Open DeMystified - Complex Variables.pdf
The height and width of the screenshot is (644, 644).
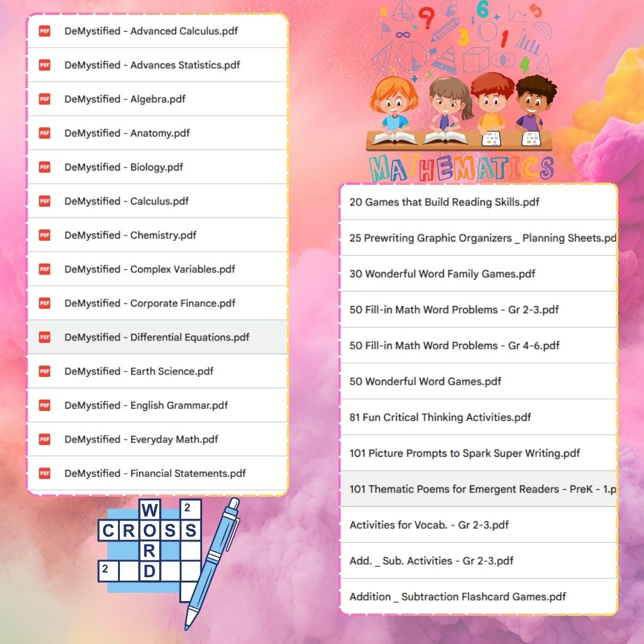(x=150, y=269)
